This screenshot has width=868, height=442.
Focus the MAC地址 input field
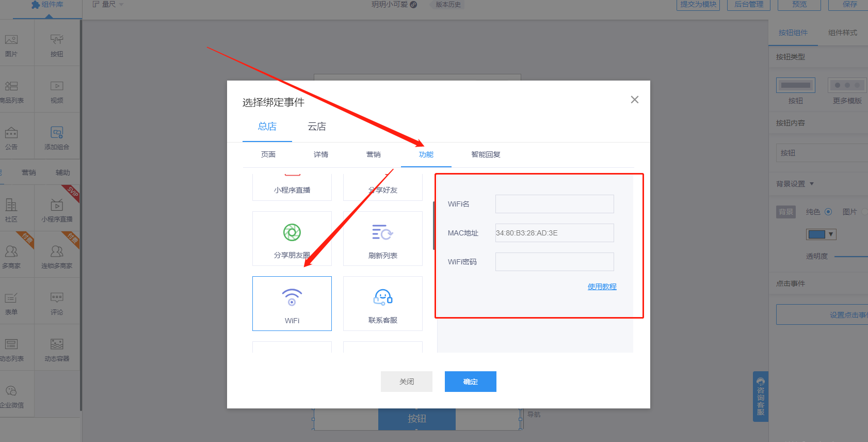click(x=555, y=233)
